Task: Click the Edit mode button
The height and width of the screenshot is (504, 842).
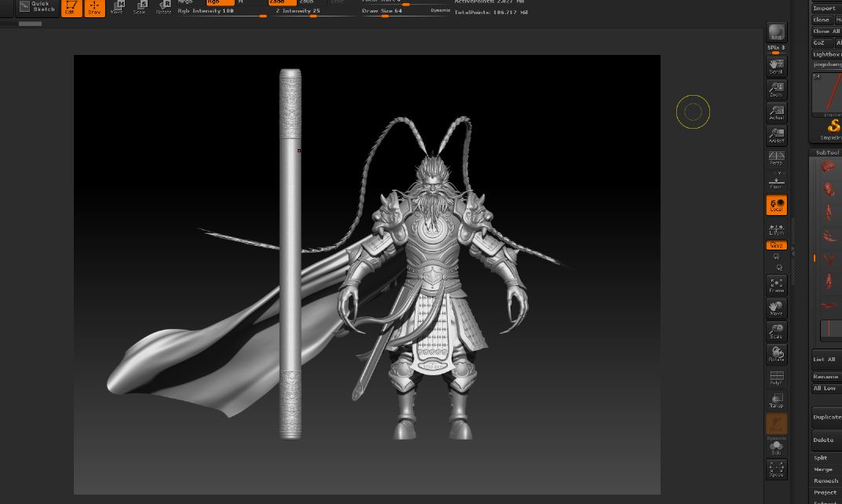Action: (71, 8)
